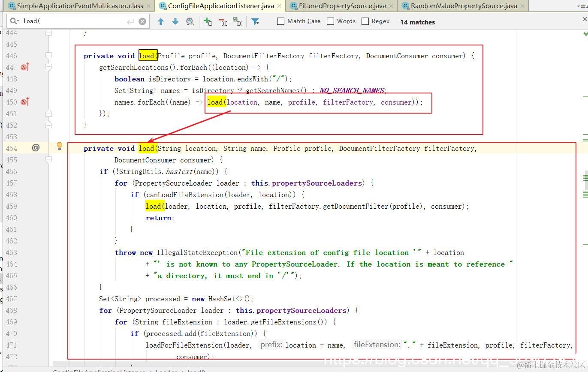This screenshot has height=372, width=588.
Task: Open search history magnifier dropdown
Action: tap(14, 21)
